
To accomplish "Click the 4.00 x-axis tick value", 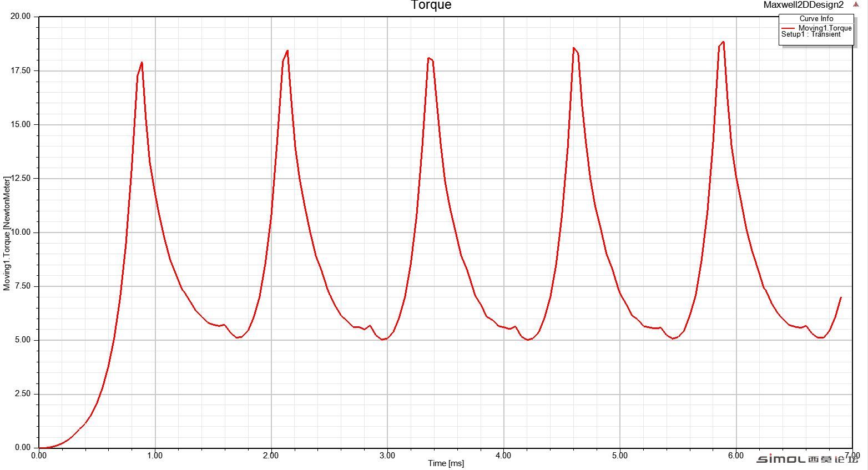I will tap(503, 456).
